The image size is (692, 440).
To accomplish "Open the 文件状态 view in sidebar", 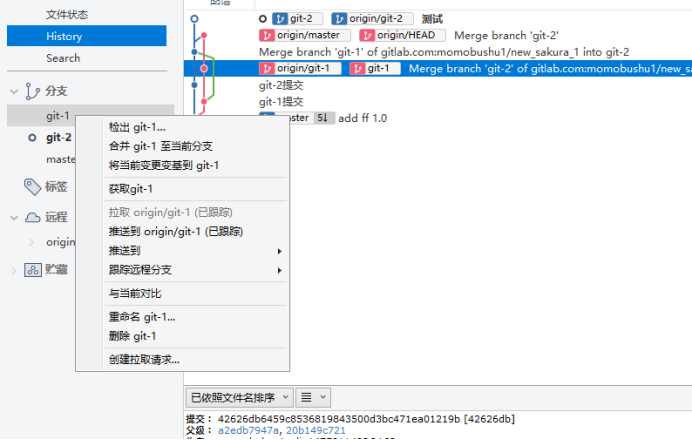I will click(67, 15).
